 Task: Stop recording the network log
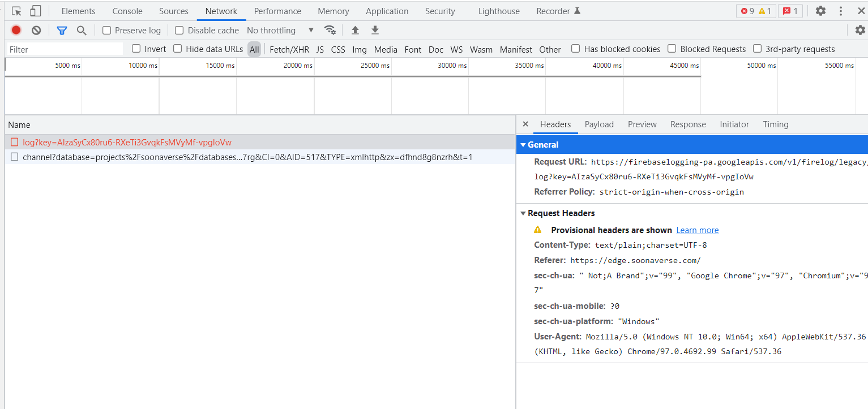(16, 30)
